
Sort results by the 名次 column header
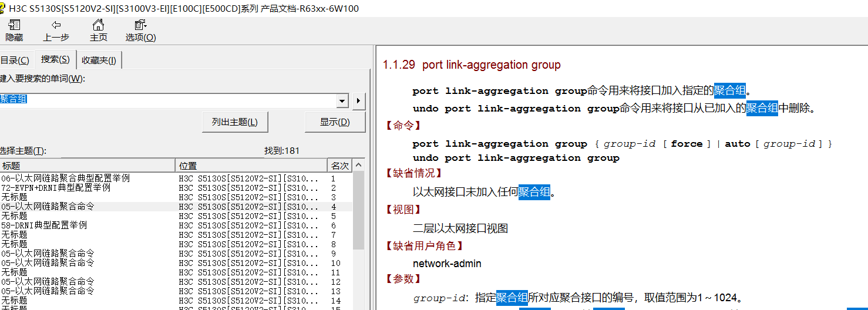pos(340,166)
